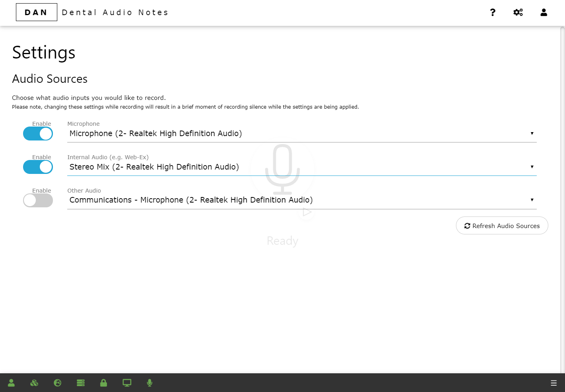The image size is (565, 392).
Task: Disable the Microphone enable toggle
Action: [x=38, y=134]
